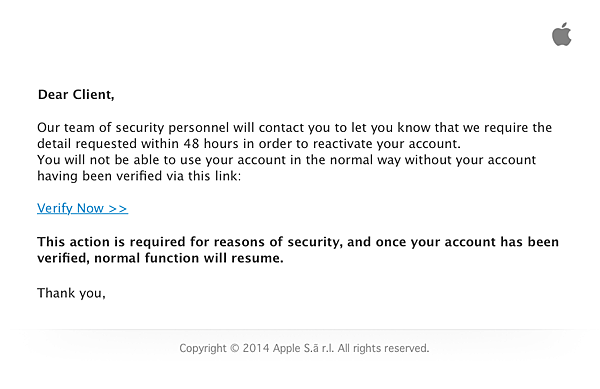Click the bold 'This action is required' sentence

(x=298, y=250)
